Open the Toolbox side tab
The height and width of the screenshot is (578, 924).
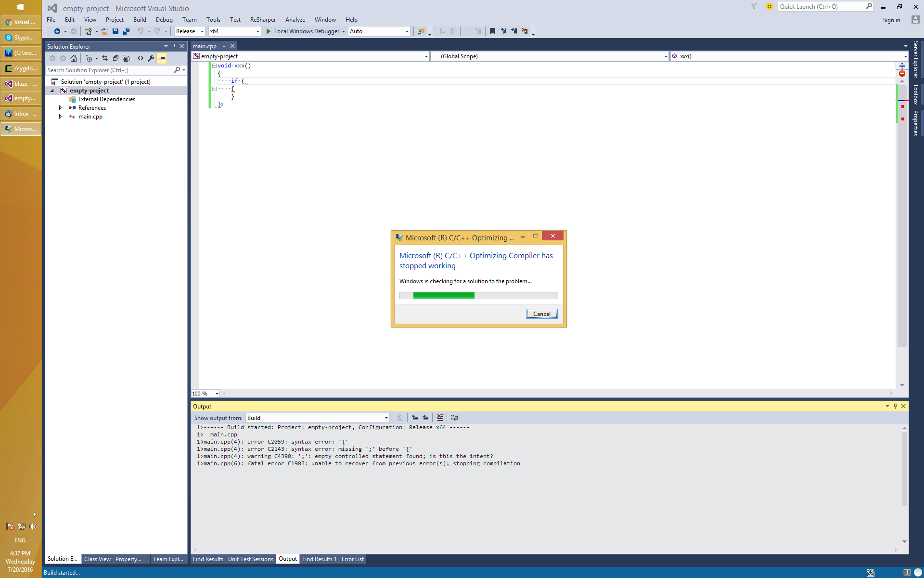pyautogui.click(x=915, y=94)
